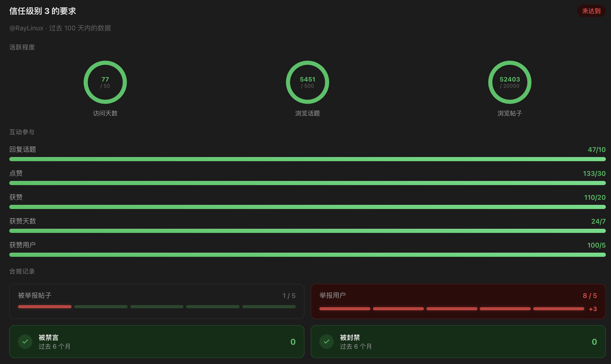Click the 110/20 value for 获赞
This screenshot has width=611, height=364.
(595, 197)
